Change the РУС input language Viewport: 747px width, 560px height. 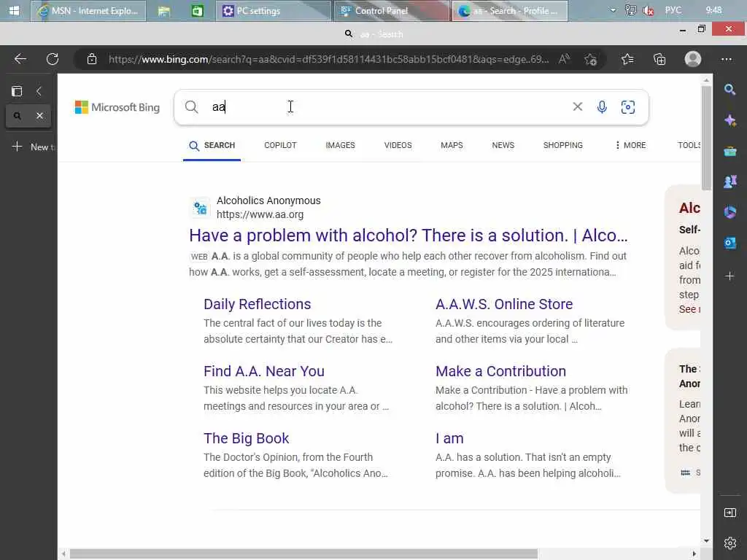(673, 10)
